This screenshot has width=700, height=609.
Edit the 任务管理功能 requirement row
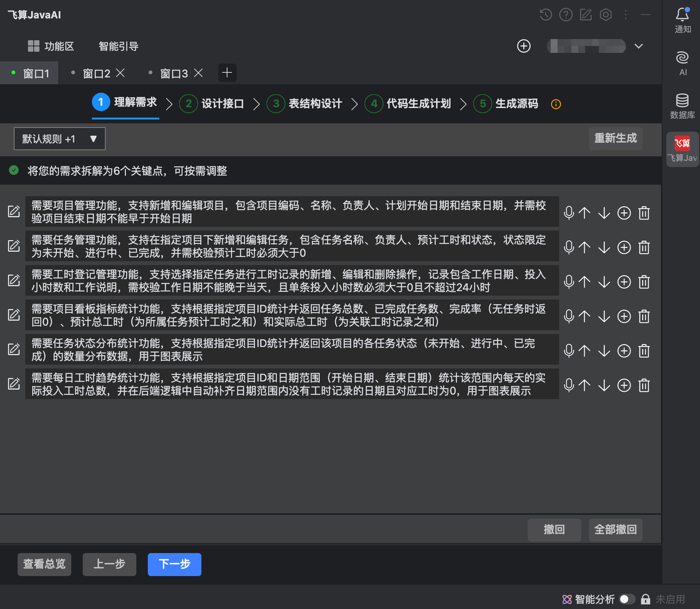click(14, 246)
